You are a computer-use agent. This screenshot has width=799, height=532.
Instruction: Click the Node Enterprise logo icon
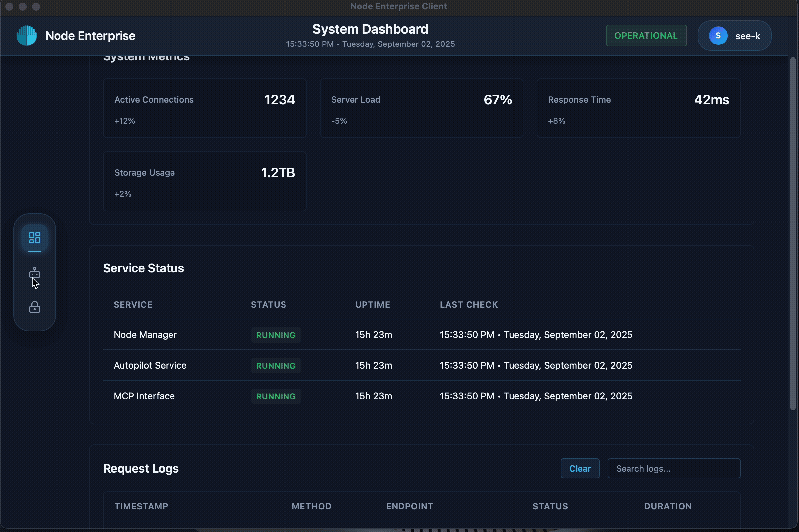pos(27,36)
